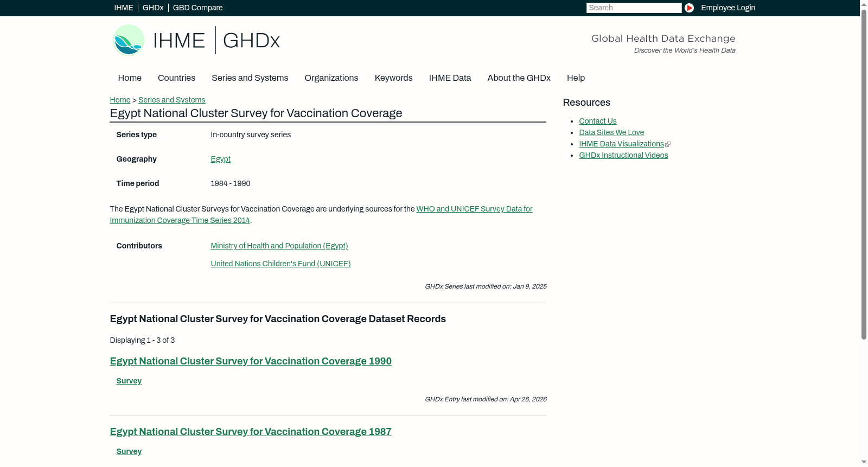Open the Home menu item
868x467 pixels.
tap(130, 78)
